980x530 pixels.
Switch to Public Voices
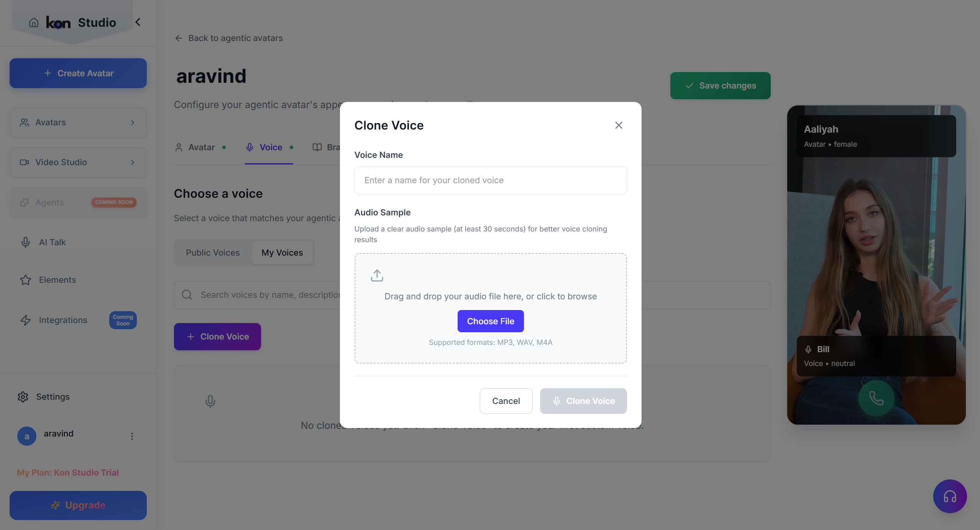(x=212, y=252)
